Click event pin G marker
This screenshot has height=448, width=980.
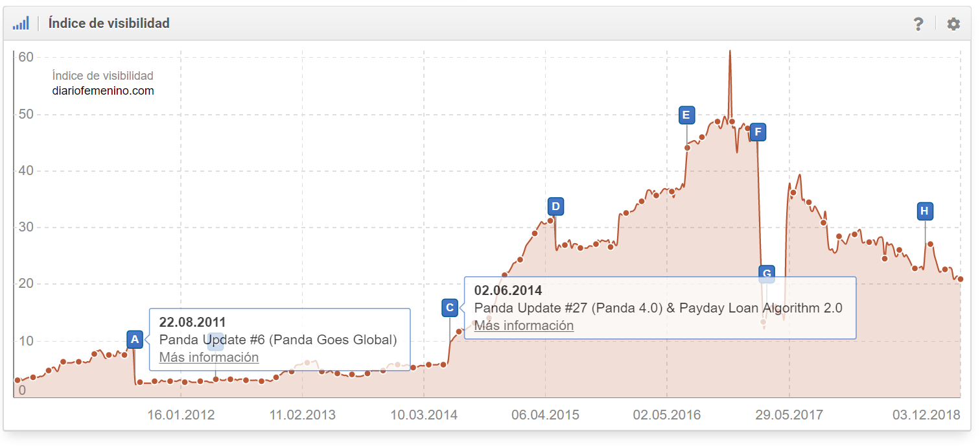(x=766, y=274)
